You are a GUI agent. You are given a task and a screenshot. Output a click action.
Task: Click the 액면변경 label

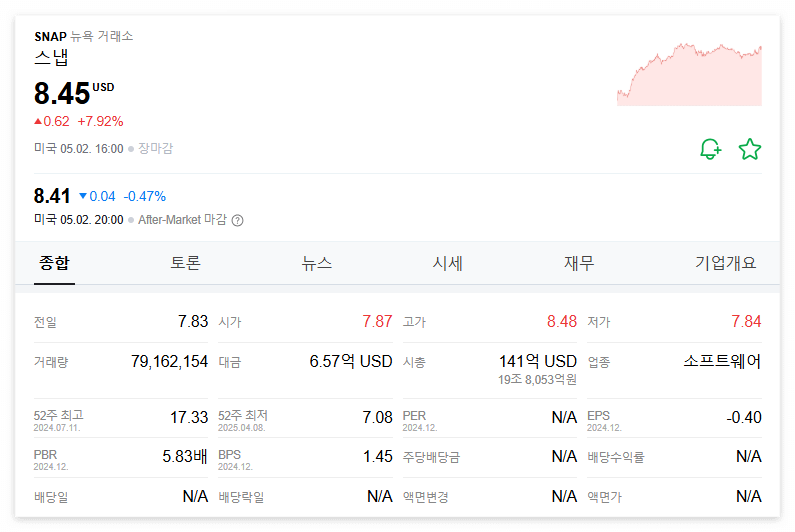tap(425, 496)
